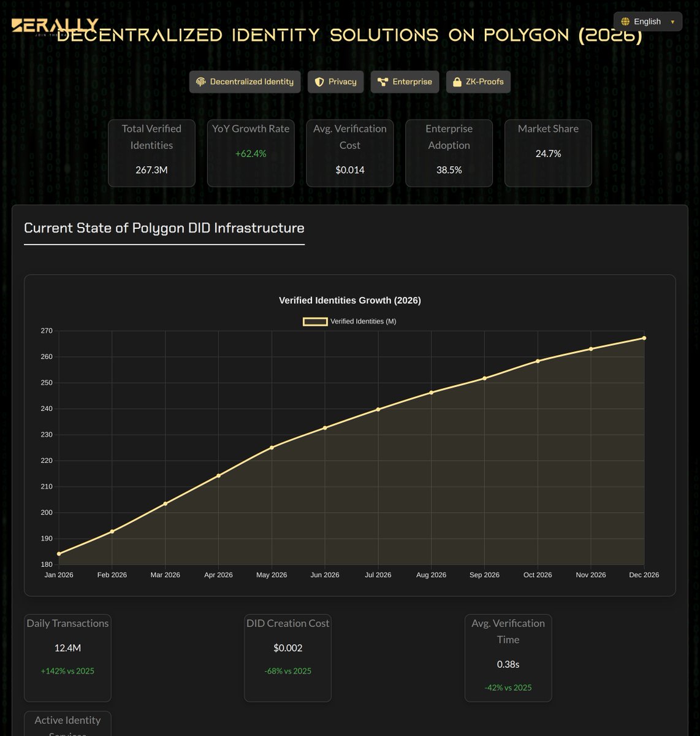
Task: Click the Aug 2026 data point
Action: (432, 392)
